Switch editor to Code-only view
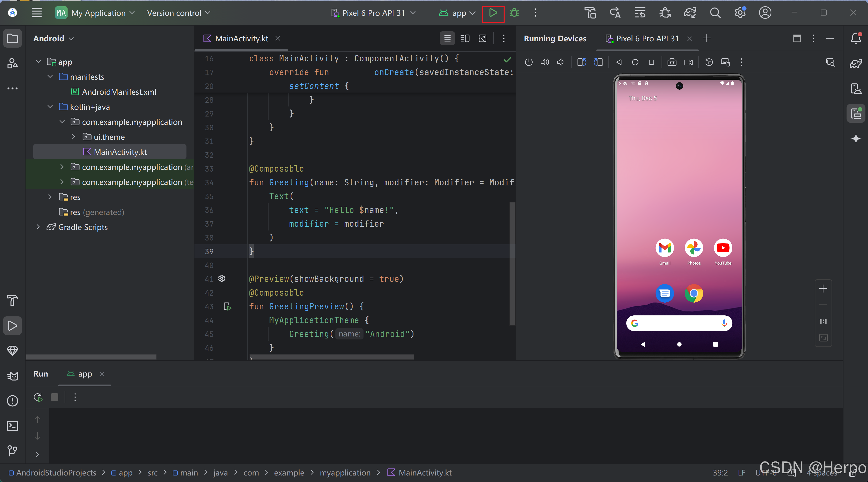The width and height of the screenshot is (868, 482). 447,38
